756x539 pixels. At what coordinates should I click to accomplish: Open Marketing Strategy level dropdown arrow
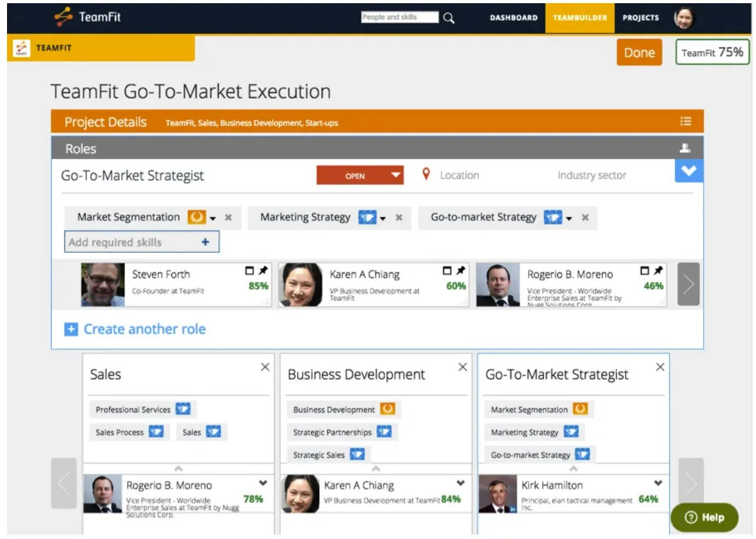coord(383,218)
